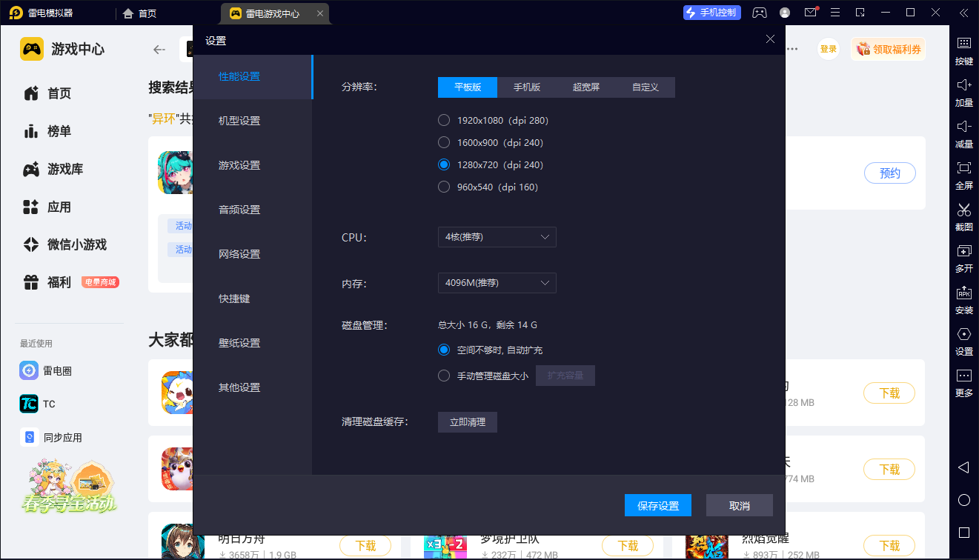Take a screenshot with 截图
Image resolution: width=979 pixels, height=560 pixels.
pos(963,217)
